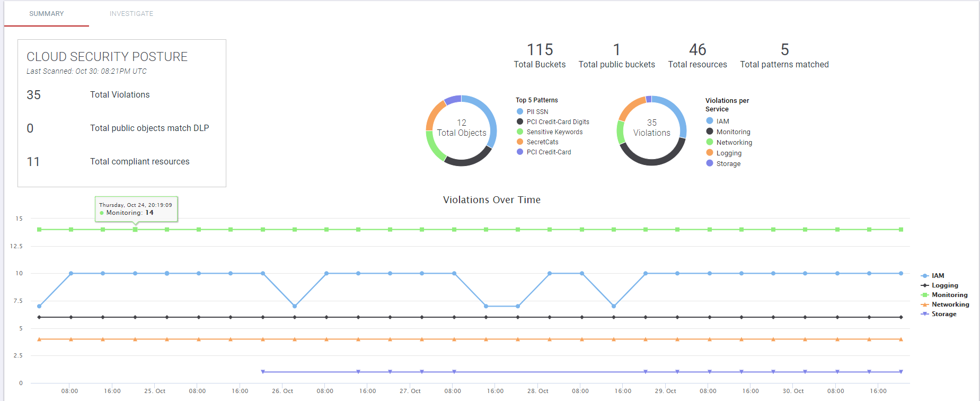This screenshot has width=980, height=401.
Task: Click the 12 Total Objects donut chart
Action: pos(462,130)
